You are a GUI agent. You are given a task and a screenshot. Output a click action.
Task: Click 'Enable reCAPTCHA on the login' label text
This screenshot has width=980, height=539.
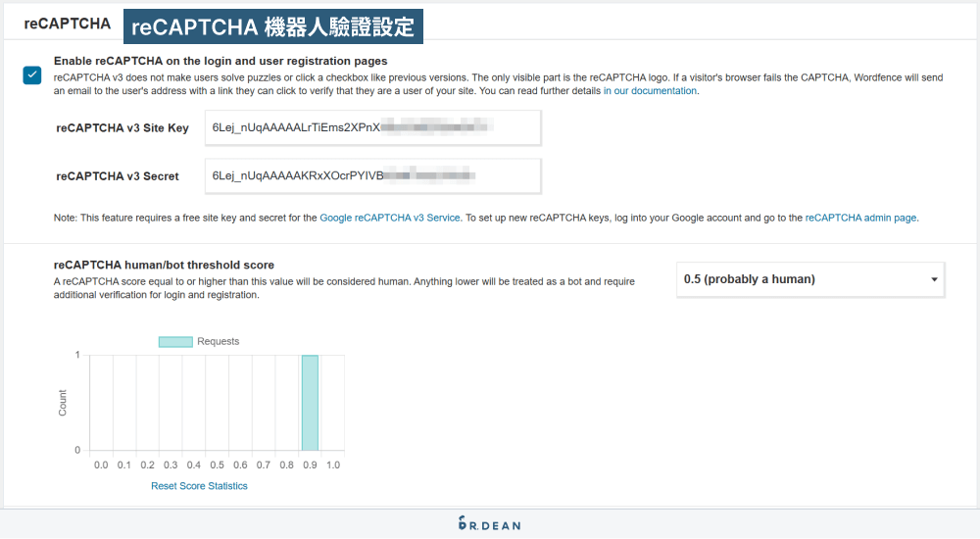(x=220, y=62)
